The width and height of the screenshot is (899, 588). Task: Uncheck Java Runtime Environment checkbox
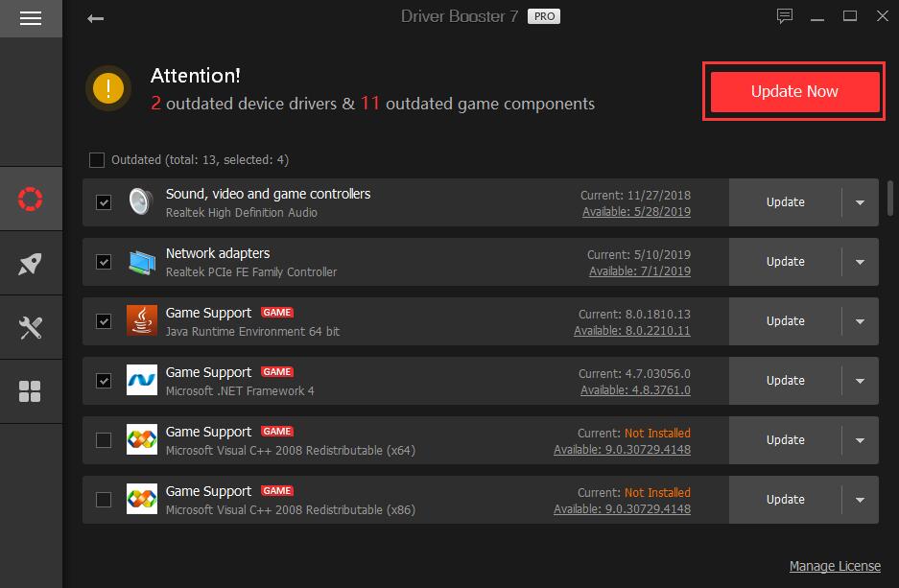[x=104, y=321]
